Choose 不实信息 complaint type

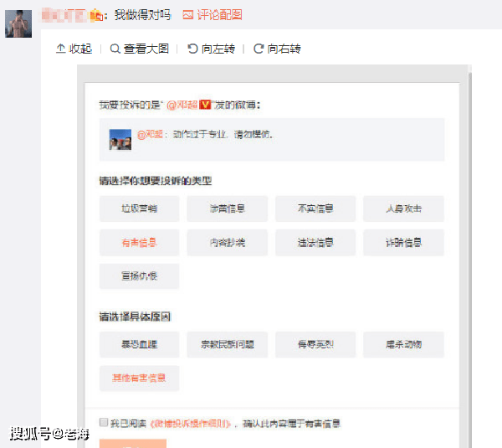tap(315, 209)
